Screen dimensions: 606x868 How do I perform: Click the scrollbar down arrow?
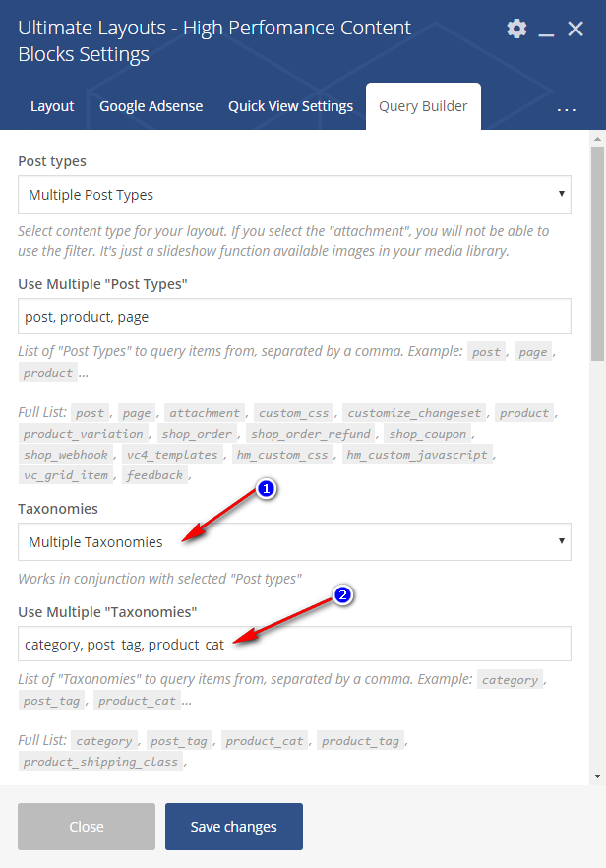click(597, 776)
